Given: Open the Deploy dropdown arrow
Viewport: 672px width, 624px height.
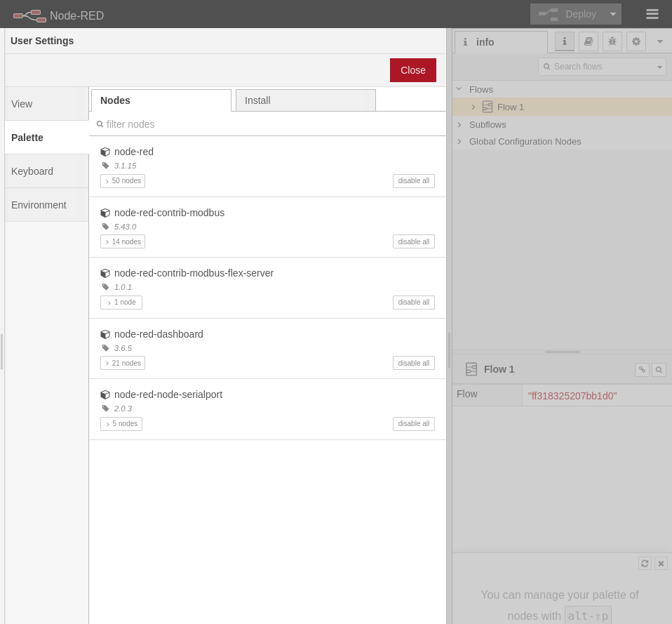Looking at the screenshot, I should (x=612, y=14).
